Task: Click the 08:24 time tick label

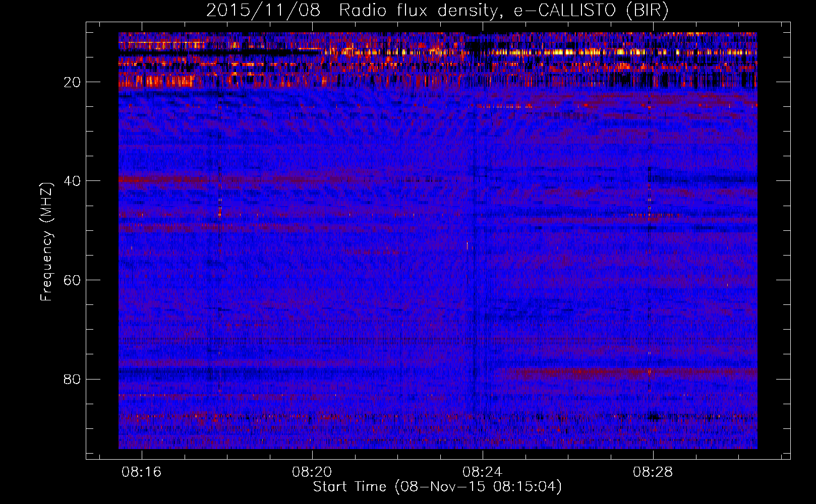Action: pos(483,472)
